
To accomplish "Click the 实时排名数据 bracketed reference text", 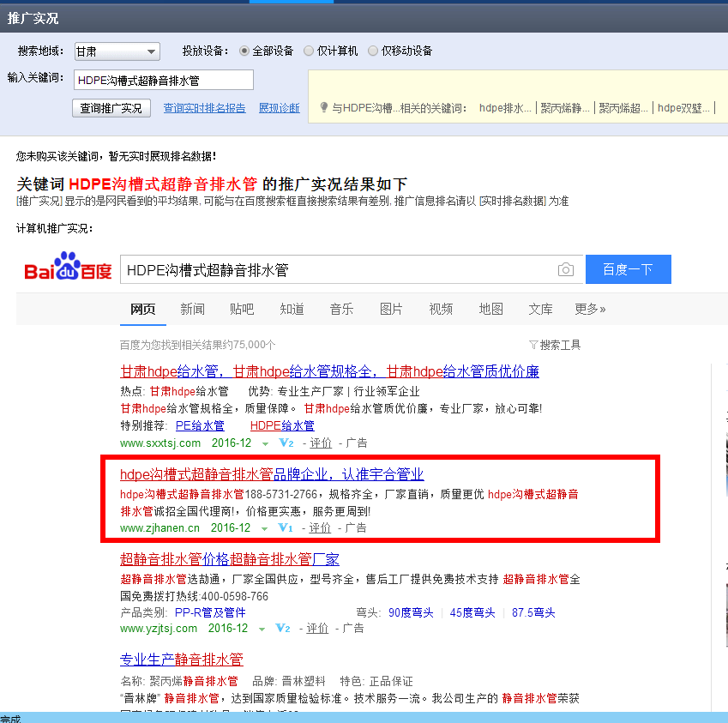I will pyautogui.click(x=513, y=201).
